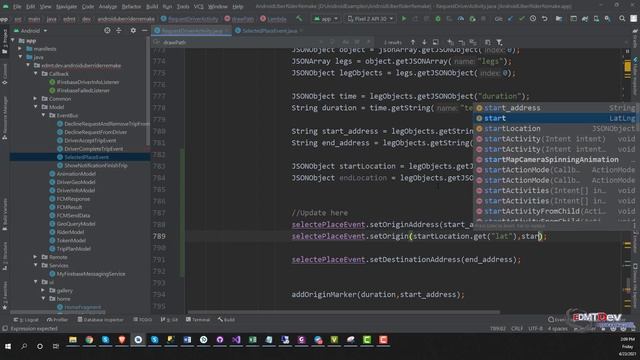Run the app with the green play icon

404,19
